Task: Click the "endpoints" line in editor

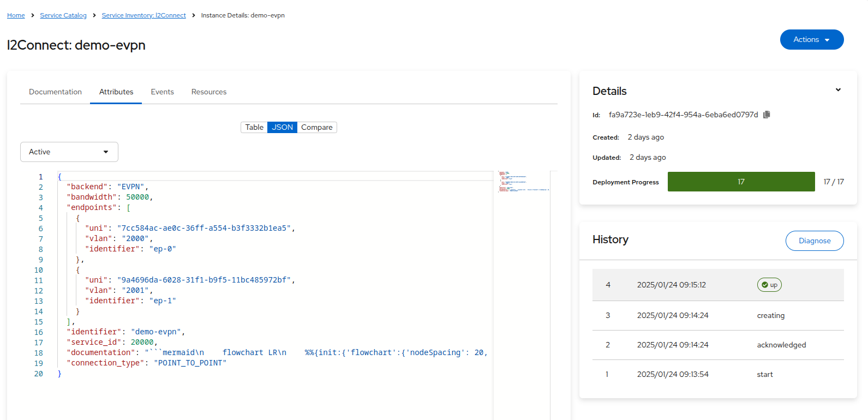Action: 99,207
